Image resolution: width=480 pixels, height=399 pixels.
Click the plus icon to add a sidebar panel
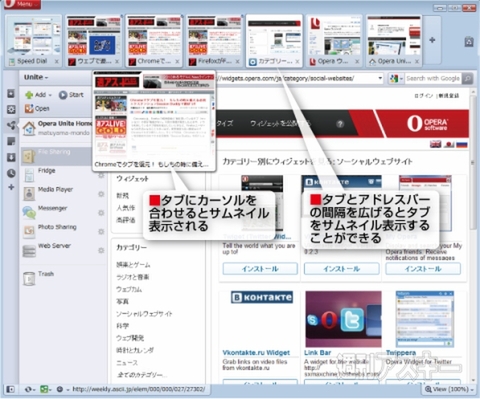[x=11, y=187]
